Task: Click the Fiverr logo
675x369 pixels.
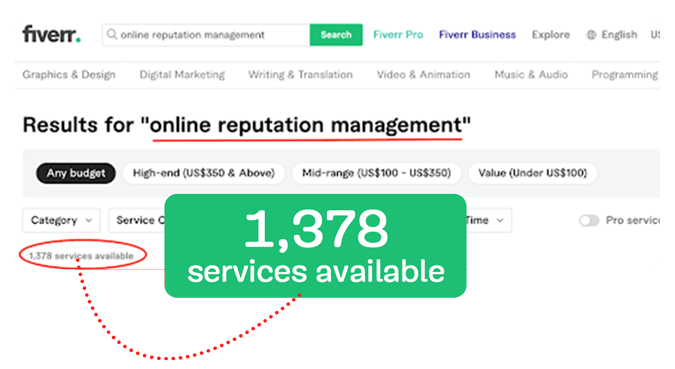Action: 51,34
